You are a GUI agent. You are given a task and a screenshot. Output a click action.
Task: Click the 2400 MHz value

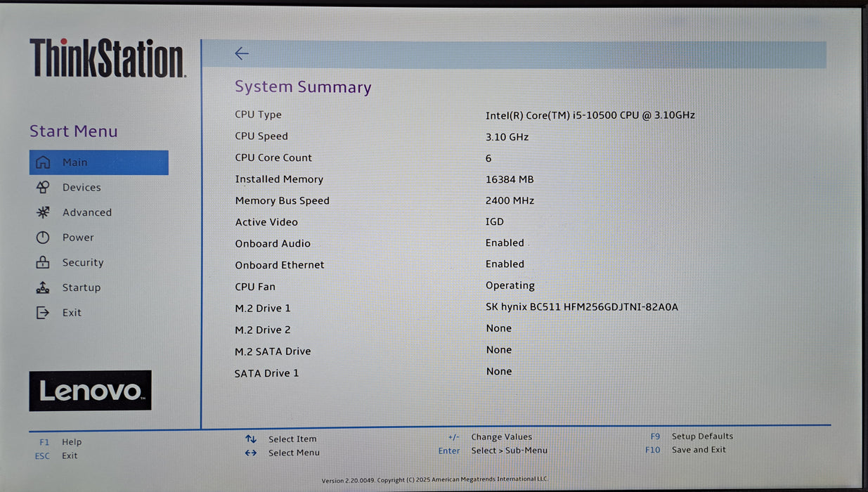point(510,201)
